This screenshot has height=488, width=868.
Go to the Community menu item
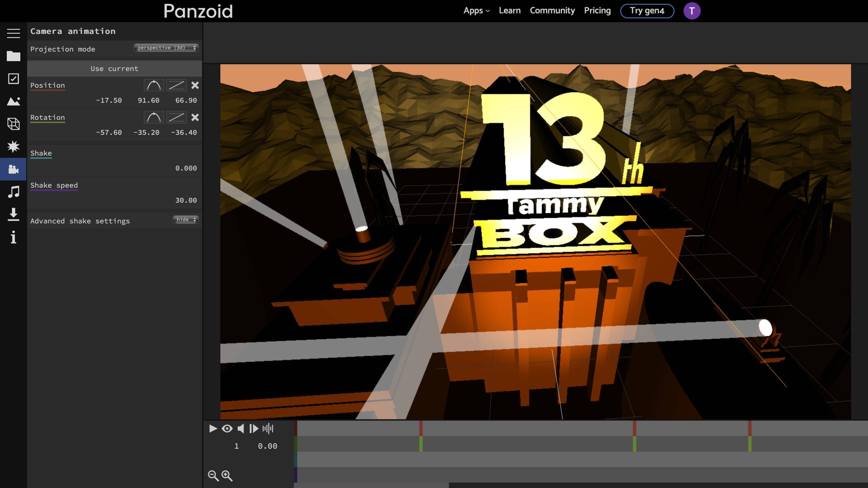(552, 11)
